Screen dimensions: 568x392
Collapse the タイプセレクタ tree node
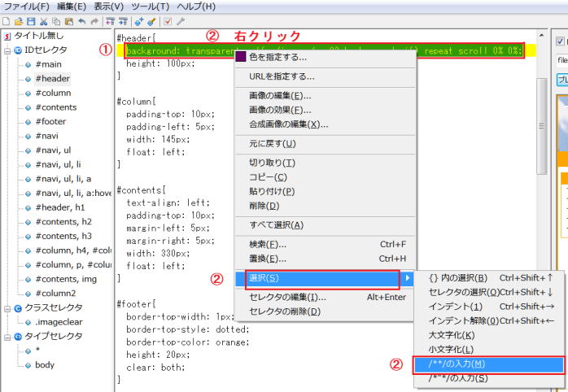pos(7,337)
